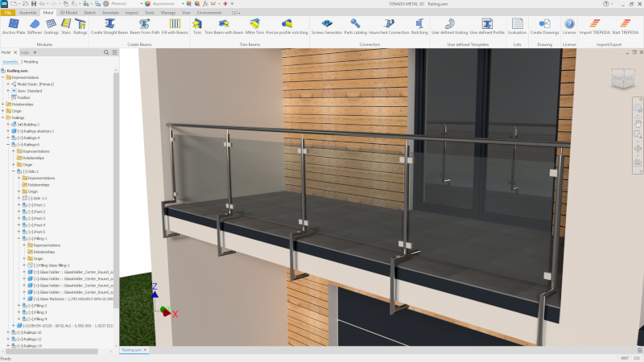644x362 pixels.
Task: Click the Create Drawings icon
Action: (x=545, y=26)
